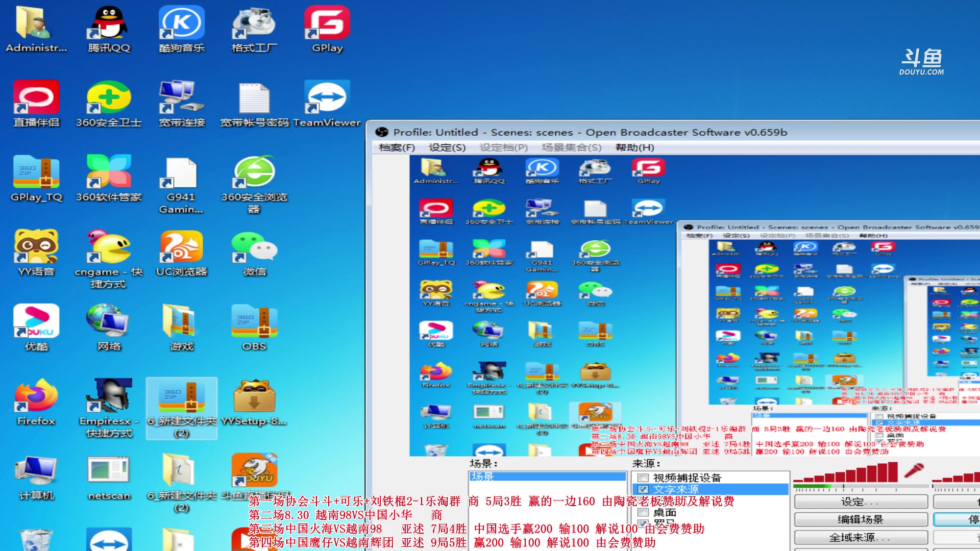Click the OBS logo in the title bar

(381, 132)
